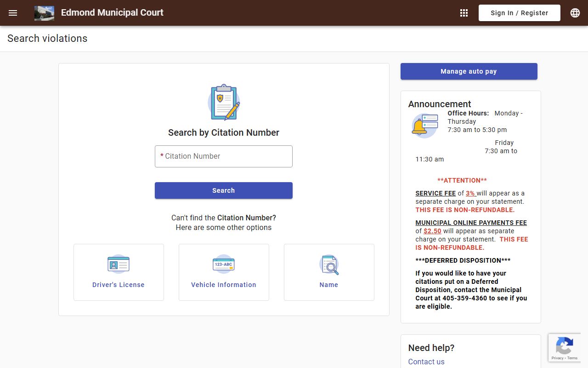Click the Need help? heading
588x368 pixels.
coord(431,348)
